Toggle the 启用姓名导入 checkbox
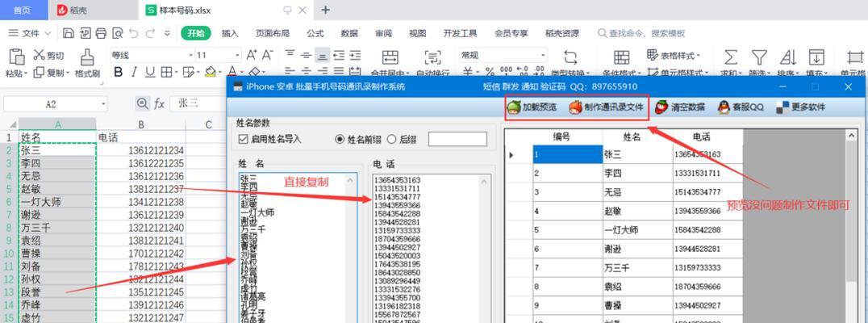 (243, 139)
